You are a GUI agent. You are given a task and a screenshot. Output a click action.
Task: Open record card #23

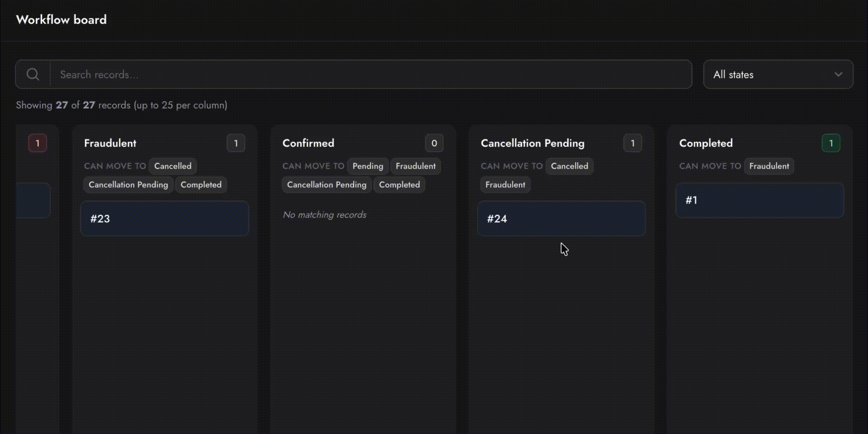pos(164,219)
